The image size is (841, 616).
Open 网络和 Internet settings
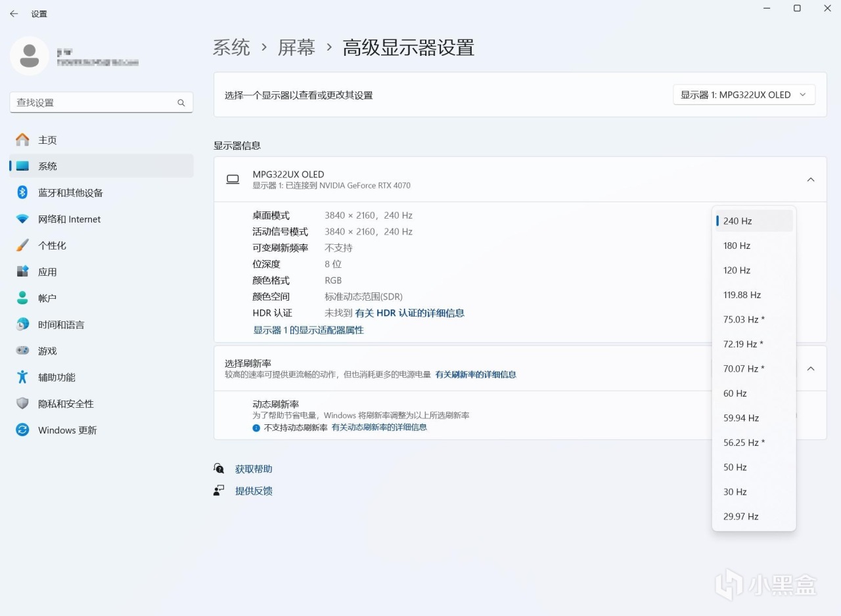pos(101,219)
